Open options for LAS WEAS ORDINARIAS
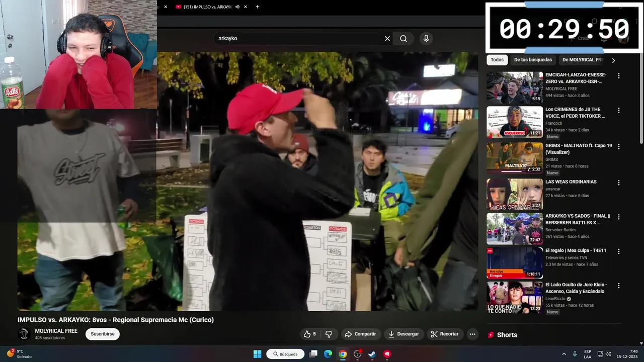 [x=619, y=183]
